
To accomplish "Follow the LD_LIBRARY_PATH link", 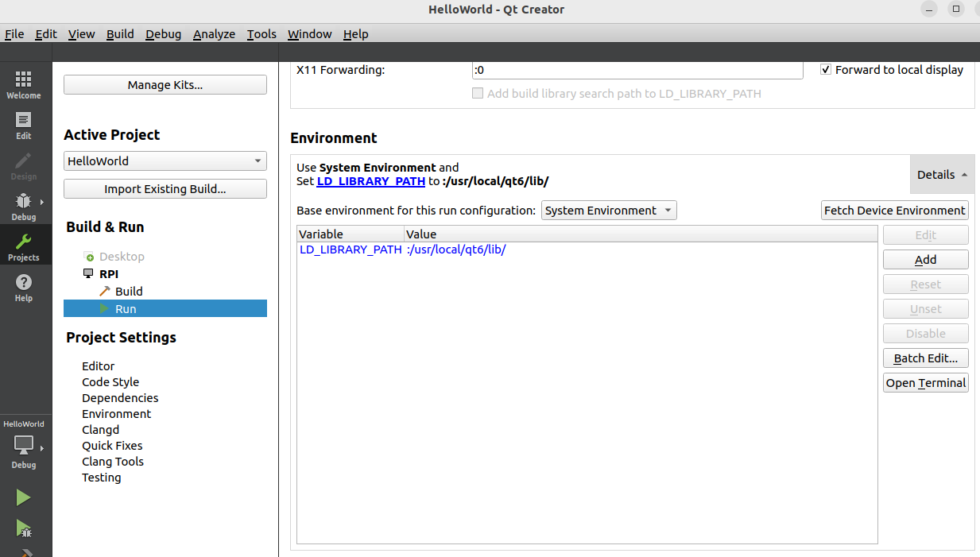I will [x=370, y=181].
